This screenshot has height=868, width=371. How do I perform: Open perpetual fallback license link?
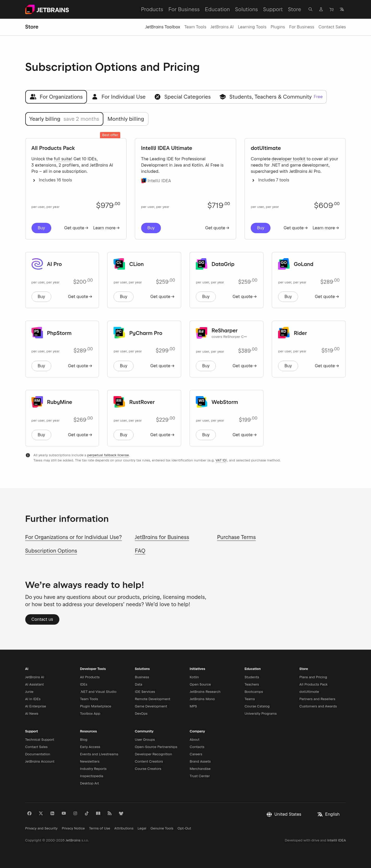pos(108,455)
